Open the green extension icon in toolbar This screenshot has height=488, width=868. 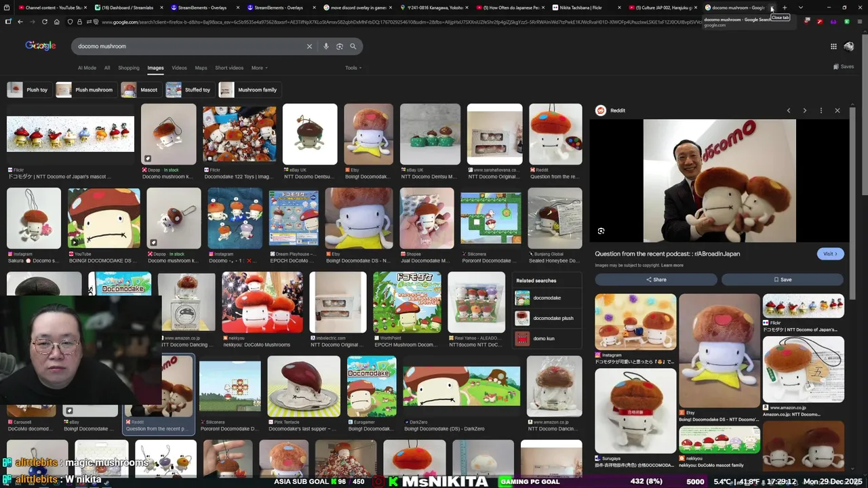pyautogui.click(x=847, y=22)
